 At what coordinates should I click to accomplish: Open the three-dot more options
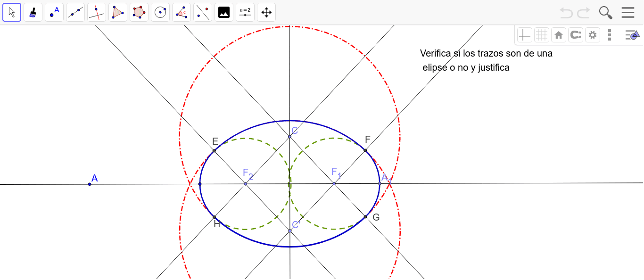(x=610, y=35)
